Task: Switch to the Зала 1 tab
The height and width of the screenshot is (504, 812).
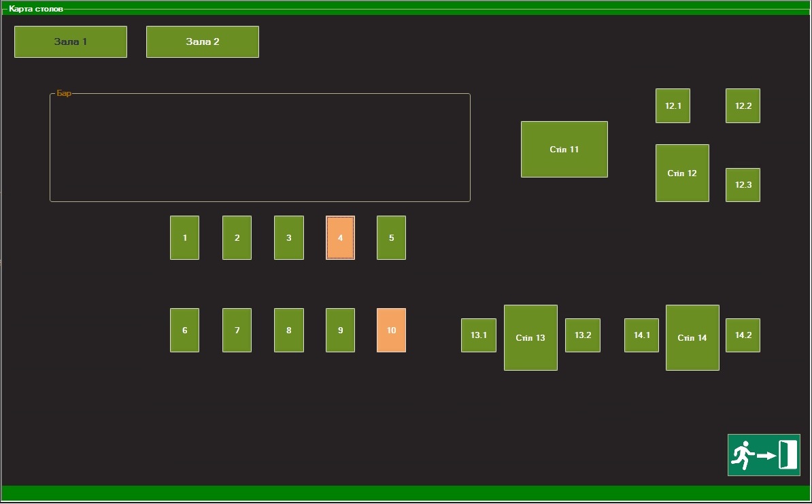Action: pyautogui.click(x=71, y=41)
